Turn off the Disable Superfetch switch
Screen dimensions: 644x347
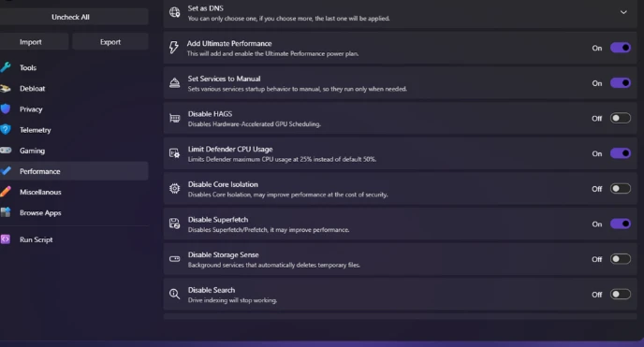[621, 224]
